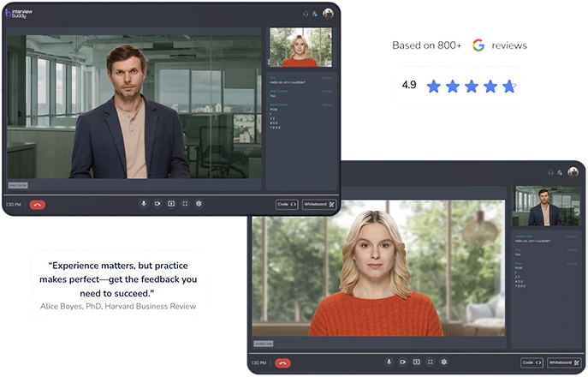The height and width of the screenshot is (377, 588).
Task: Hang up the call in the lower window
Action: coord(282,362)
